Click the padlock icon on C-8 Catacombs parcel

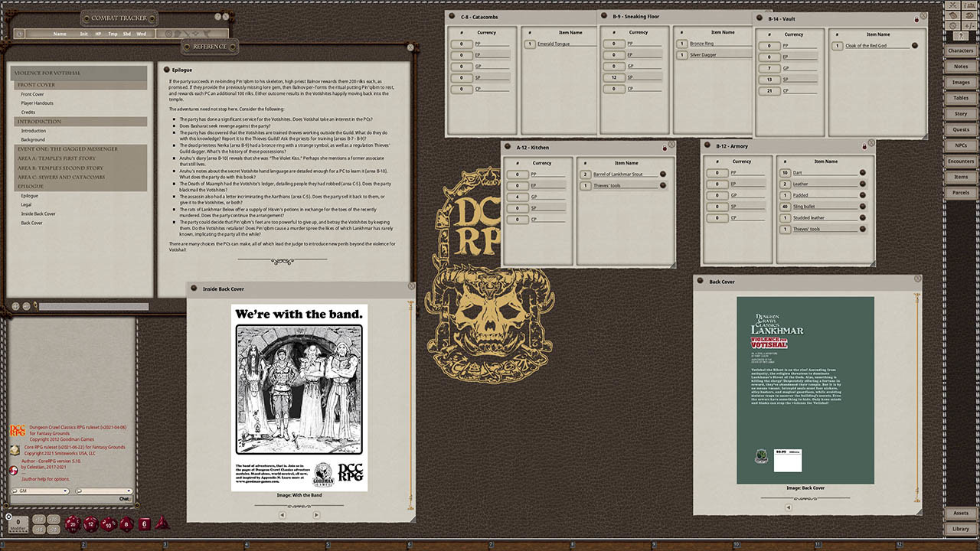452,15
